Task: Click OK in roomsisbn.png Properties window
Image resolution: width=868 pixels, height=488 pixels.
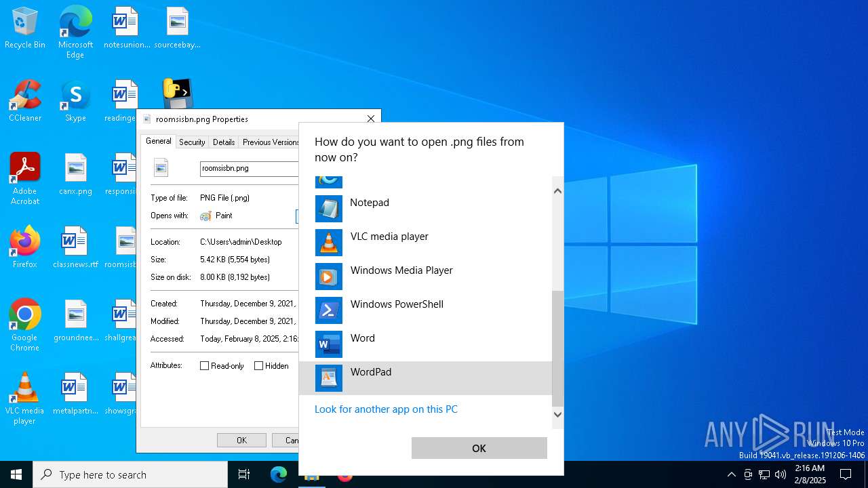Action: pos(241,440)
